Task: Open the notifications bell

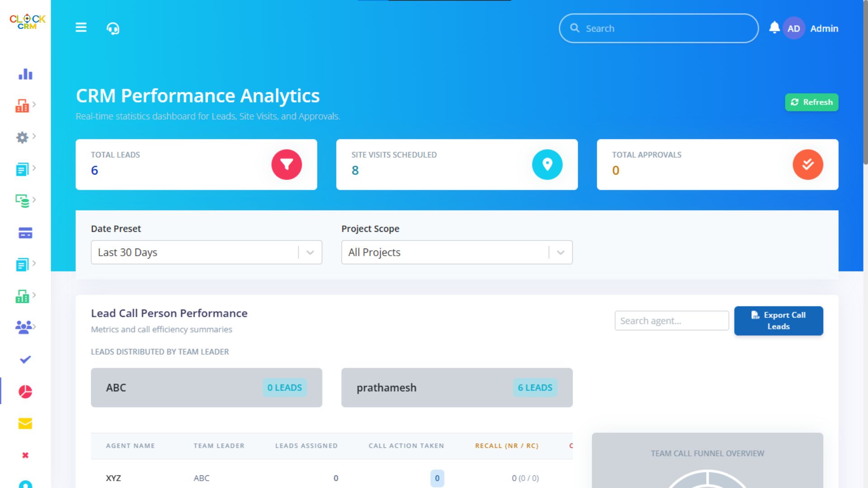Action: tap(774, 28)
